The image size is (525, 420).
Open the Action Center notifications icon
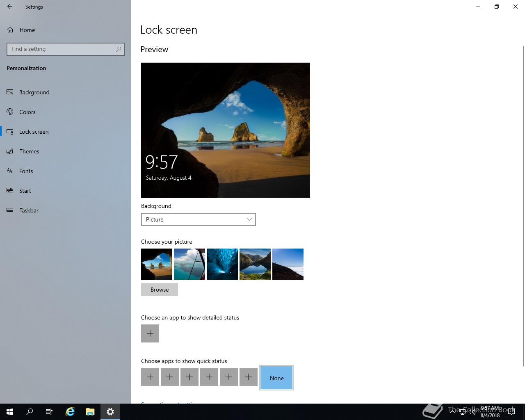click(x=511, y=412)
